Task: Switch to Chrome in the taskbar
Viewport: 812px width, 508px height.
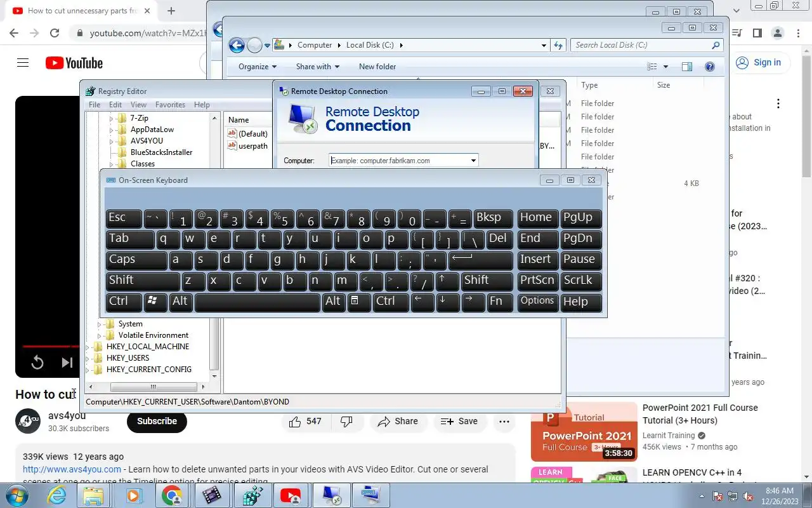Action: (x=171, y=495)
